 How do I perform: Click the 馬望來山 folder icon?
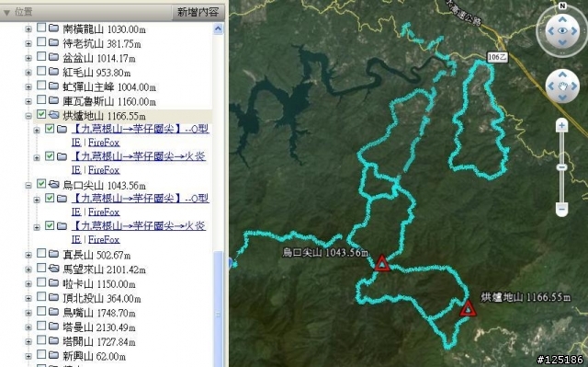54,269
